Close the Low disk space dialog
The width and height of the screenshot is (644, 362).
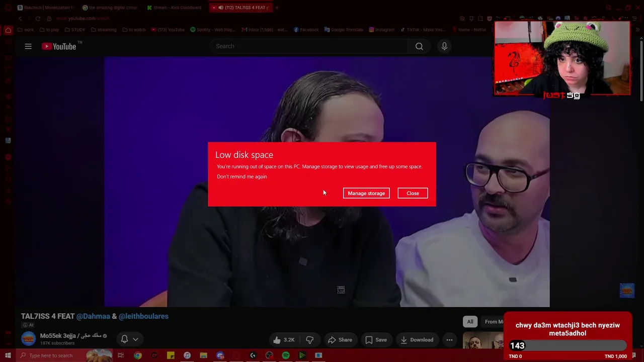point(413,193)
